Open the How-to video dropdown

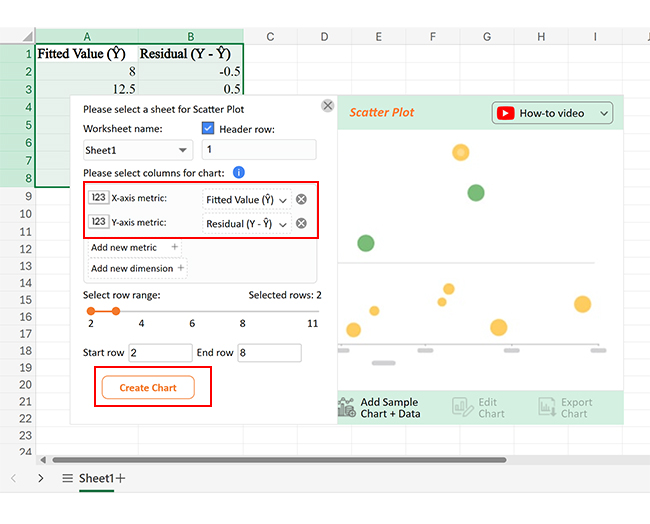[552, 113]
